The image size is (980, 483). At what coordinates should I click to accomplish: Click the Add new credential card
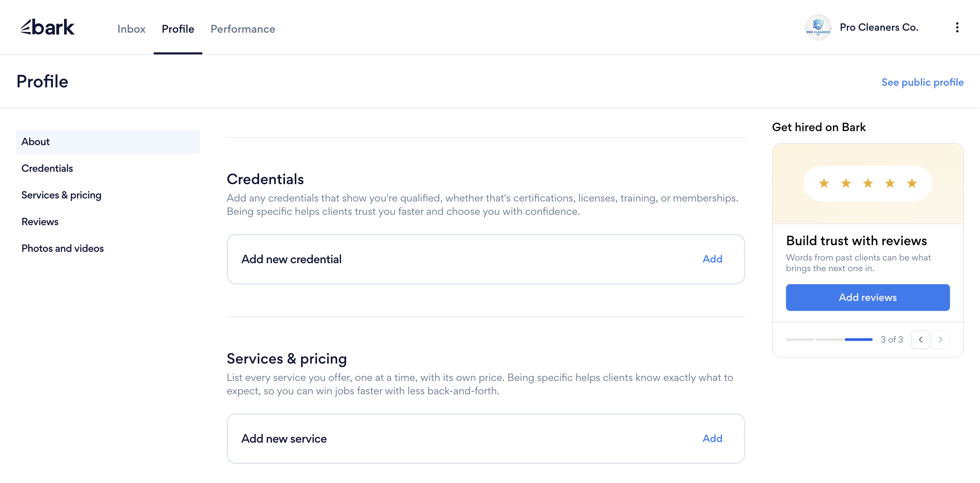tap(486, 259)
